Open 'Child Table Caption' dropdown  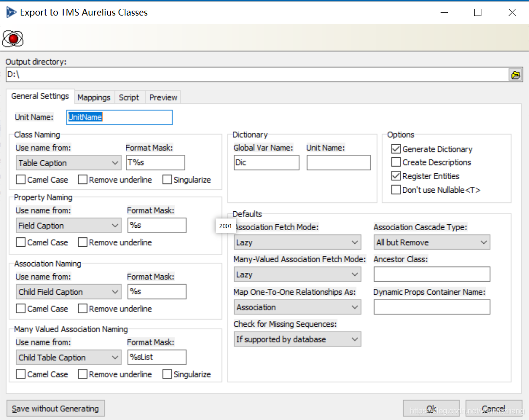click(x=68, y=357)
